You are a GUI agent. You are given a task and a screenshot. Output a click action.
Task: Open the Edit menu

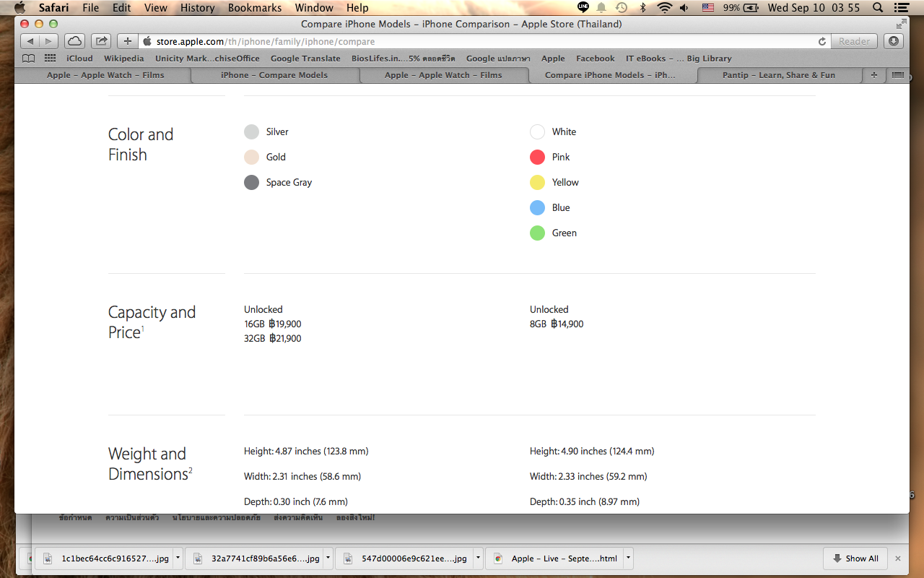point(122,8)
